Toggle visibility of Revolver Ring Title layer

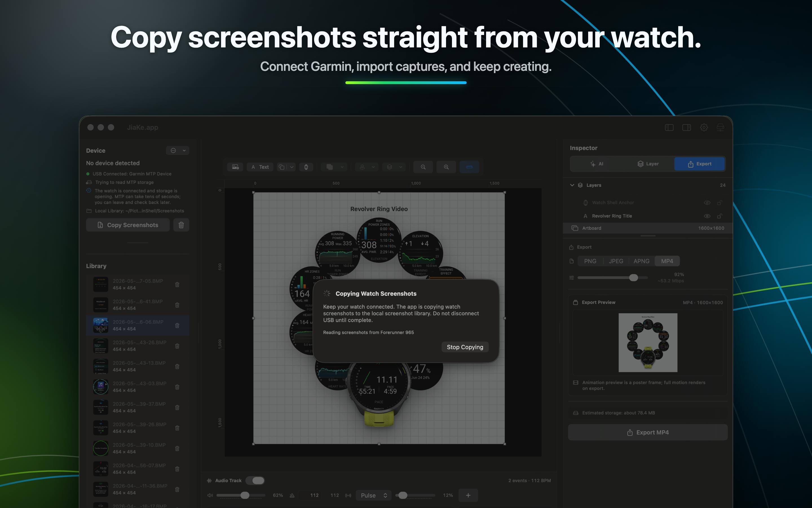pyautogui.click(x=707, y=216)
